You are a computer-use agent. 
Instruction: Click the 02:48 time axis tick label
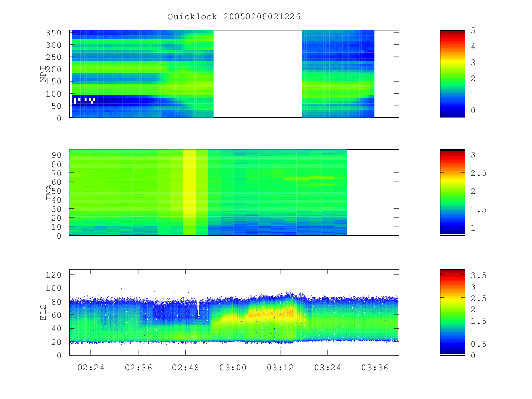tap(185, 367)
